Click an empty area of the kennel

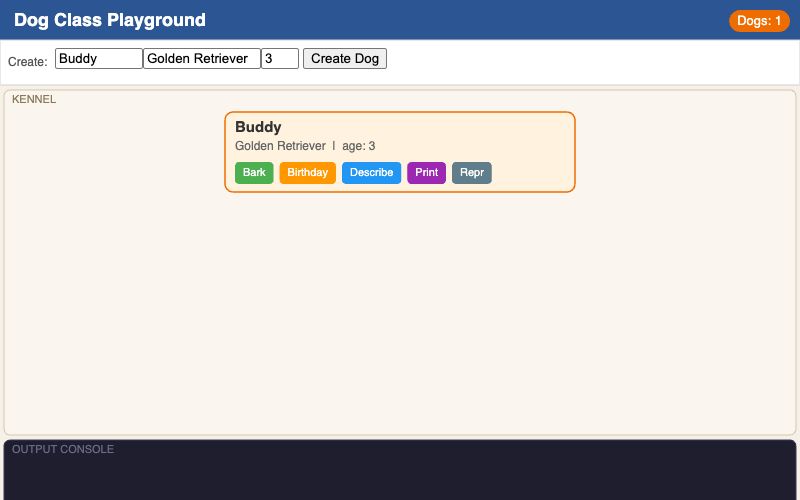tap(400, 320)
